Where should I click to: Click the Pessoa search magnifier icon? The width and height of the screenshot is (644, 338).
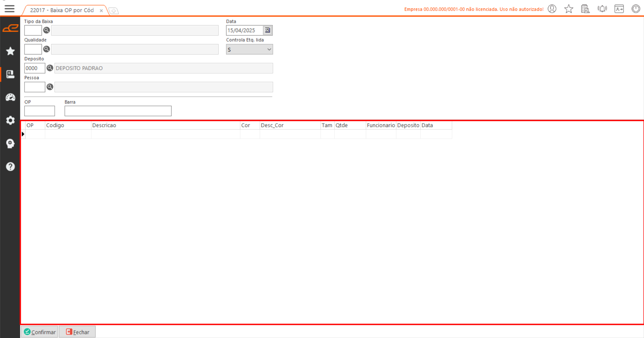pos(50,87)
